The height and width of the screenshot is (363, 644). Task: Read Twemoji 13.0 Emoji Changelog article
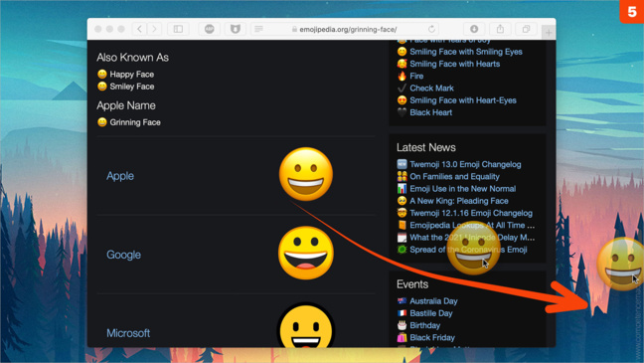[x=465, y=164]
